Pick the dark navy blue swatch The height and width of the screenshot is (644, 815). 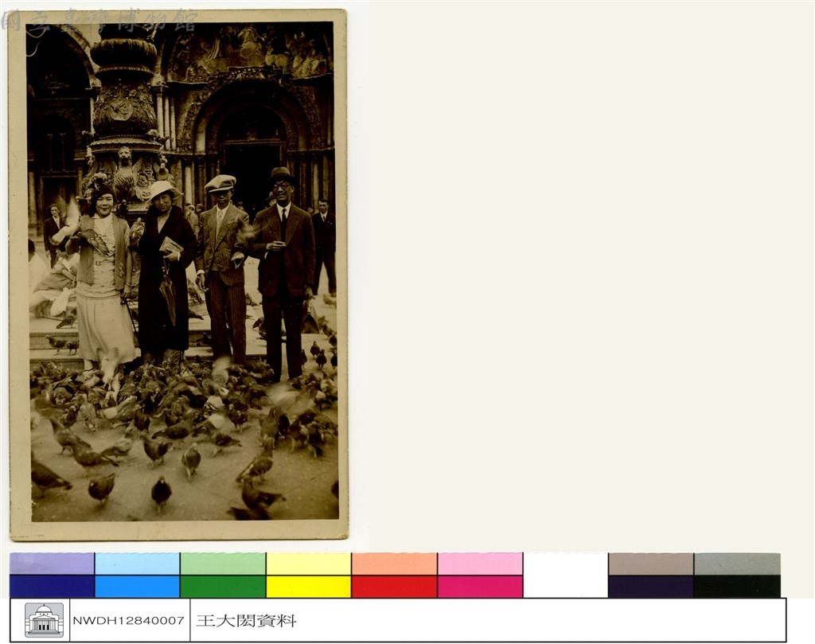pyautogui.click(x=52, y=587)
